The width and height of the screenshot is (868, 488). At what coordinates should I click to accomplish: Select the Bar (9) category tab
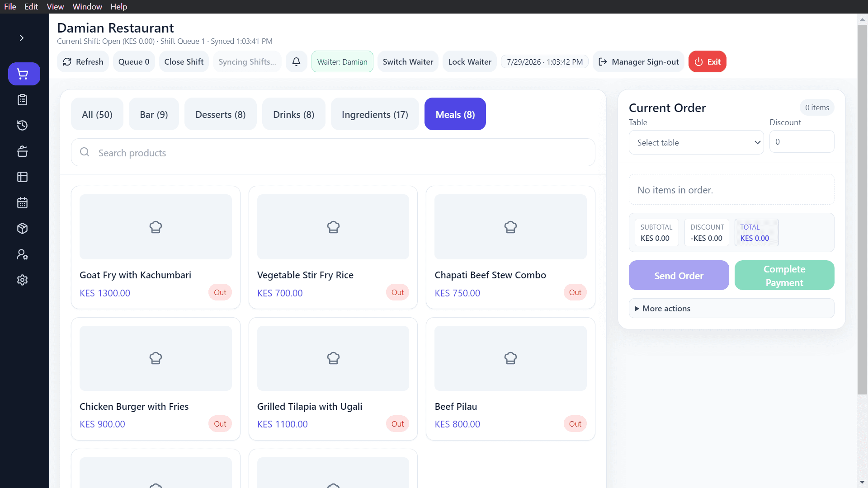coord(154,114)
